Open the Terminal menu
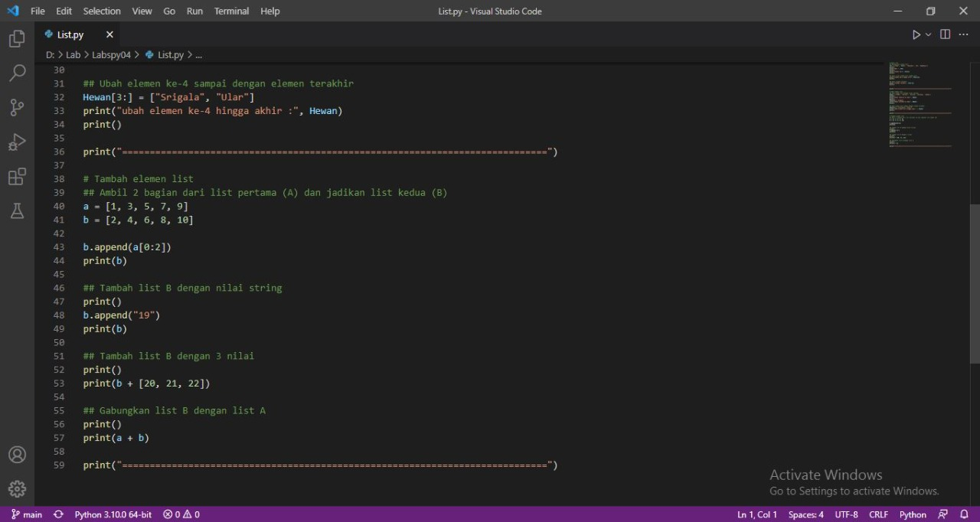 pyautogui.click(x=231, y=11)
